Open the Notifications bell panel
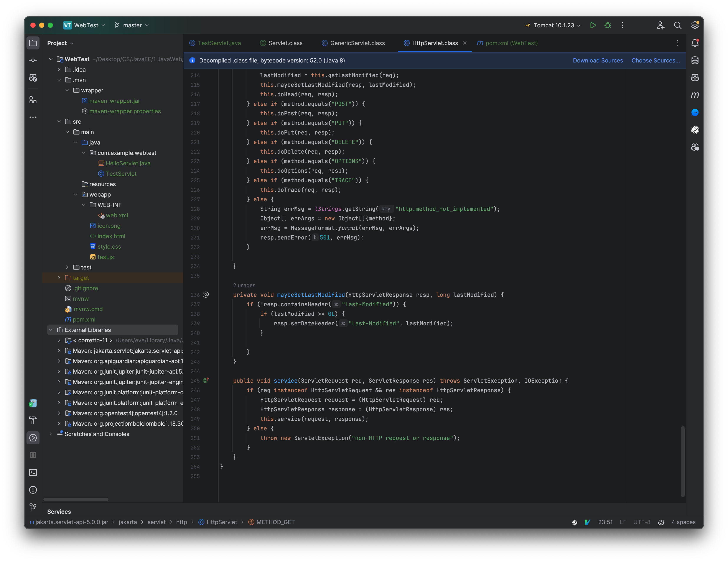The height and width of the screenshot is (561, 728). (695, 43)
